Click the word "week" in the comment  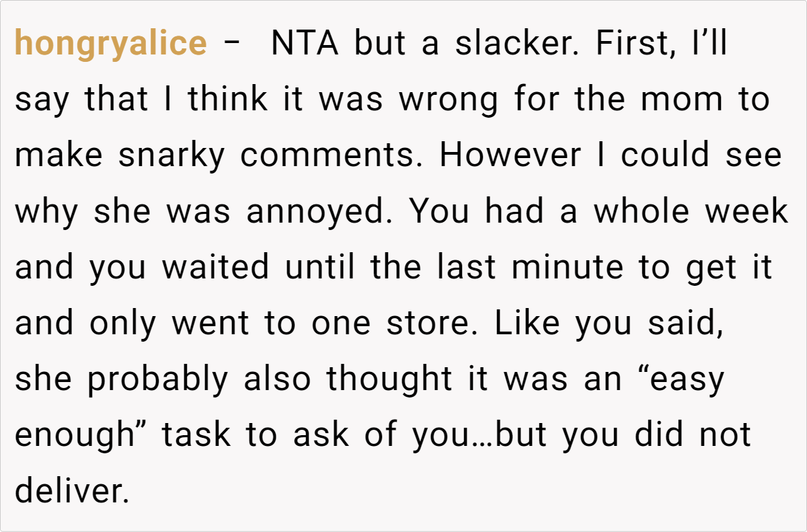pyautogui.click(x=746, y=213)
